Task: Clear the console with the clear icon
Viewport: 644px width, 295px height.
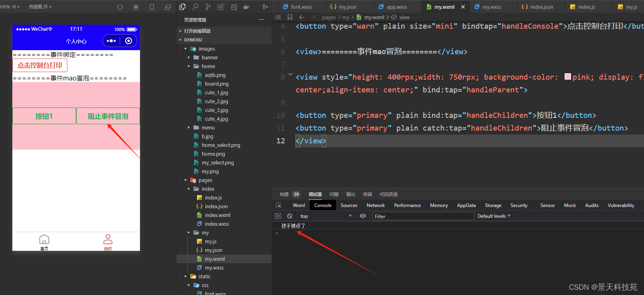Action: [290, 216]
